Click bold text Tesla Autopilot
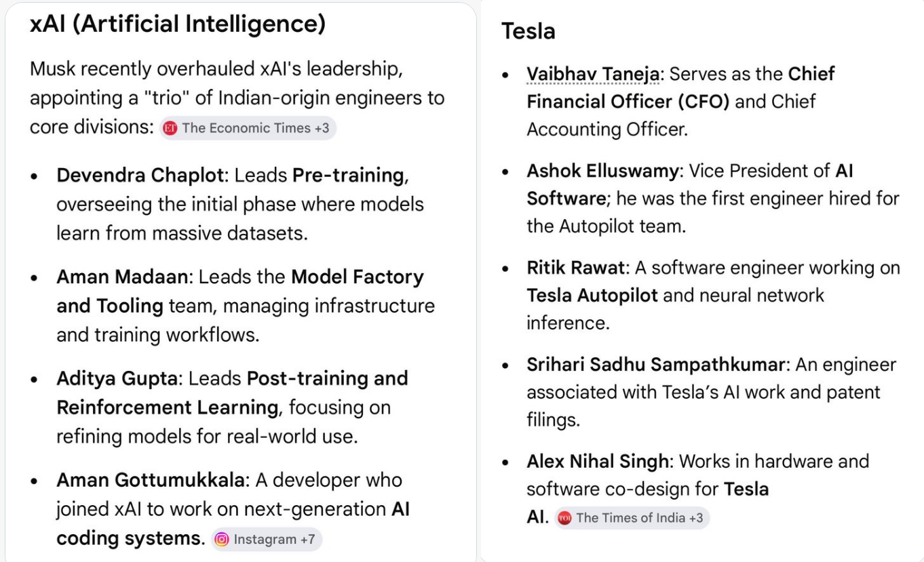Viewport: 924px width, 562px height. click(592, 296)
